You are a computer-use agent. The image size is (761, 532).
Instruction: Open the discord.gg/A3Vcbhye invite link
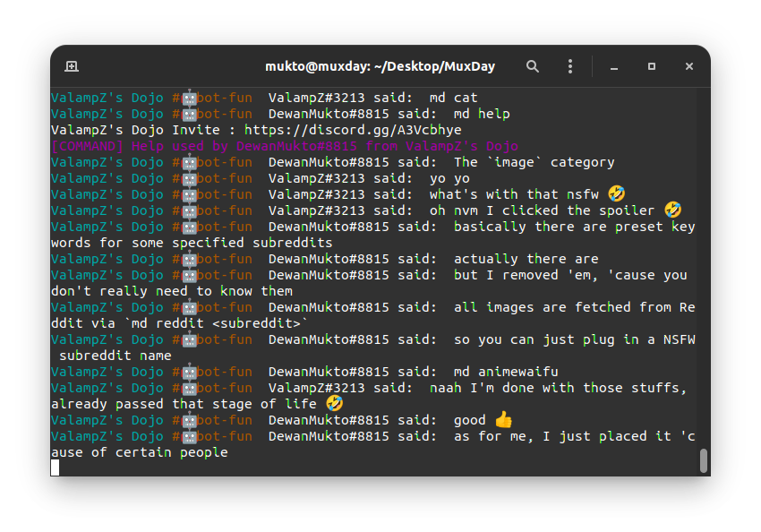[x=353, y=130]
